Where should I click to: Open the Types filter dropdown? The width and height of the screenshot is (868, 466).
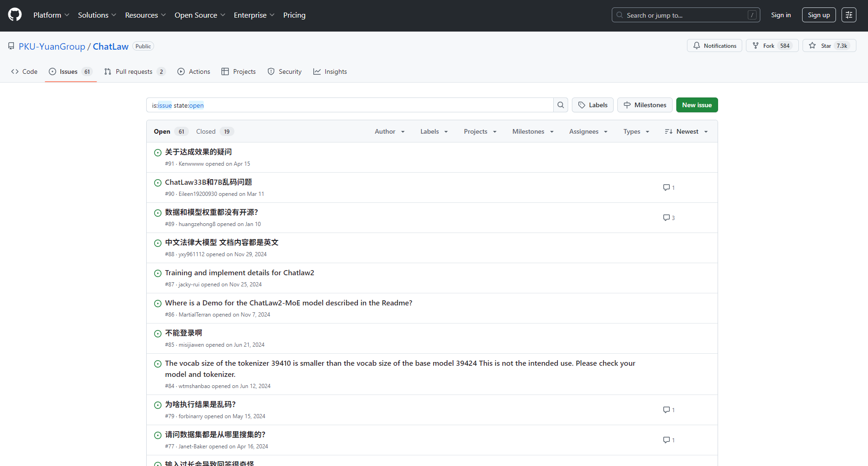[x=636, y=131]
